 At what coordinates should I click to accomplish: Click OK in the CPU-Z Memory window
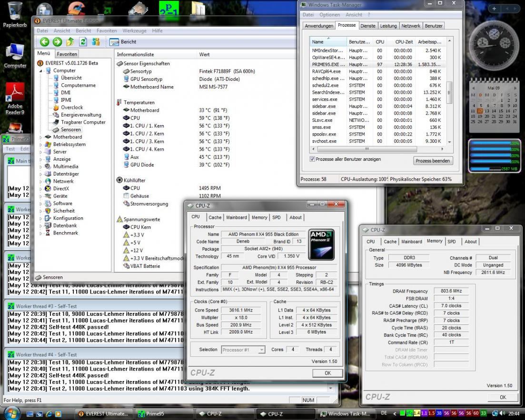[503, 397]
